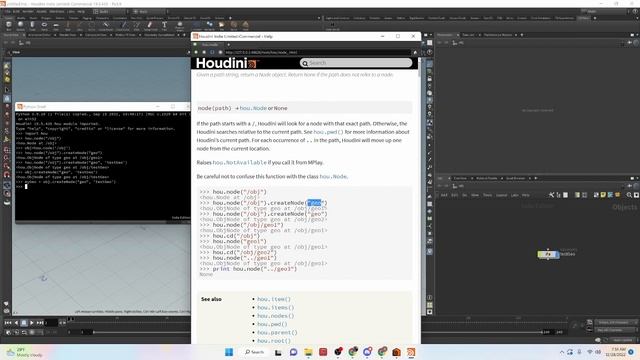Screen dimensions: 640x360
Task: Select the Spray Paint shelf tool
Action: 150,26
